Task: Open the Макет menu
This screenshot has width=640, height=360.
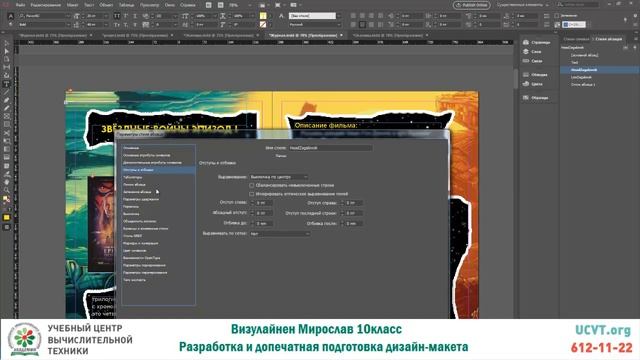Action: (x=72, y=5)
